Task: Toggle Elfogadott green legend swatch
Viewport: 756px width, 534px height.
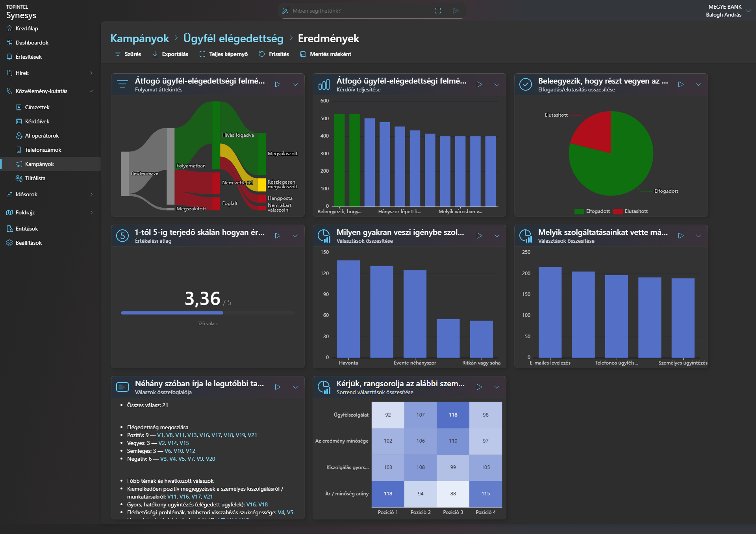Action: point(579,212)
